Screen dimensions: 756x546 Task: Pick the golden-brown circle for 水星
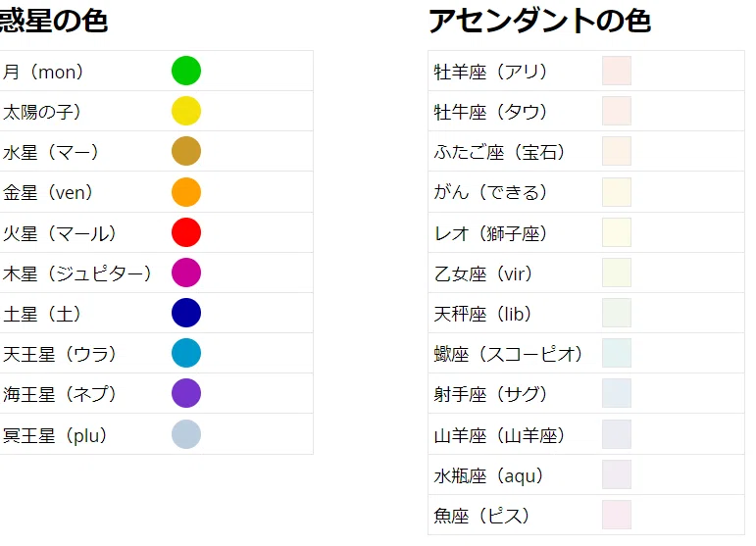coord(186,151)
